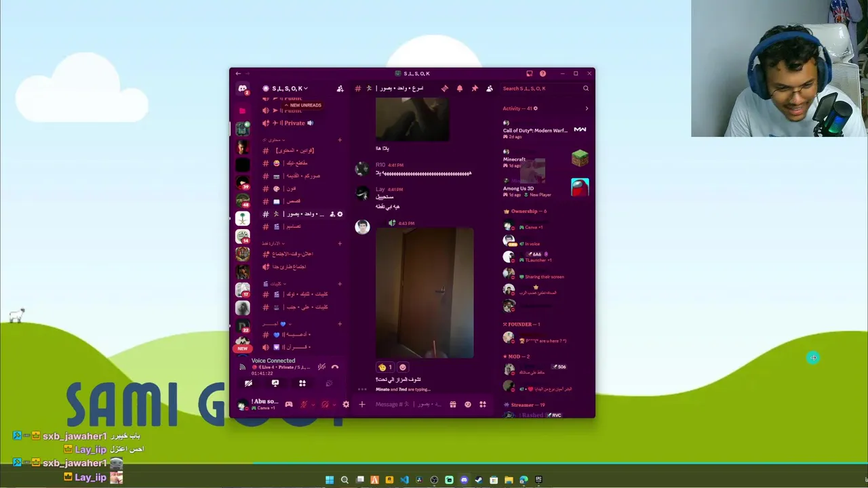868x488 pixels.
Task: Click the Discord icon in Windows taskbar
Action: coord(464,480)
